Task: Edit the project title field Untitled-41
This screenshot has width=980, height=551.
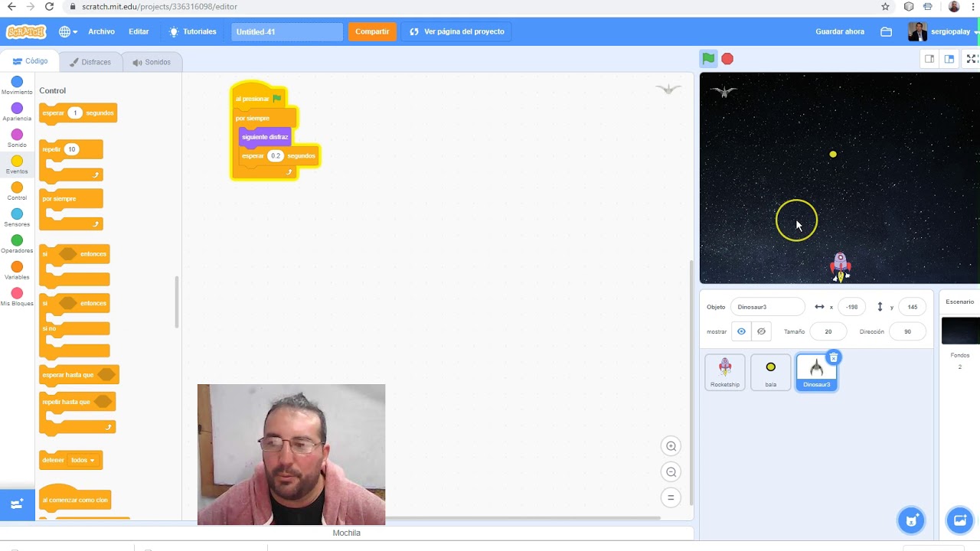Action: pyautogui.click(x=287, y=31)
